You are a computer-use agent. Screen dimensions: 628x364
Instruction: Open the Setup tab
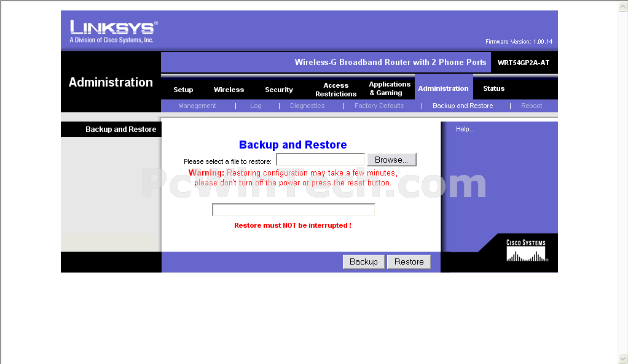point(183,90)
